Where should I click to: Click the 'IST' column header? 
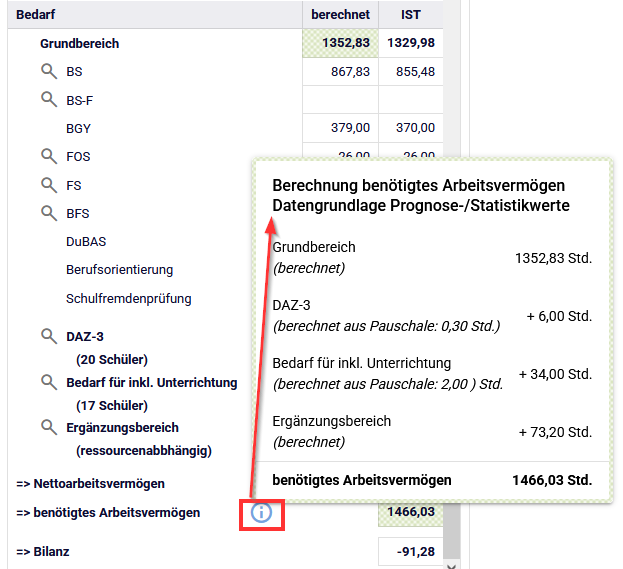410,15
